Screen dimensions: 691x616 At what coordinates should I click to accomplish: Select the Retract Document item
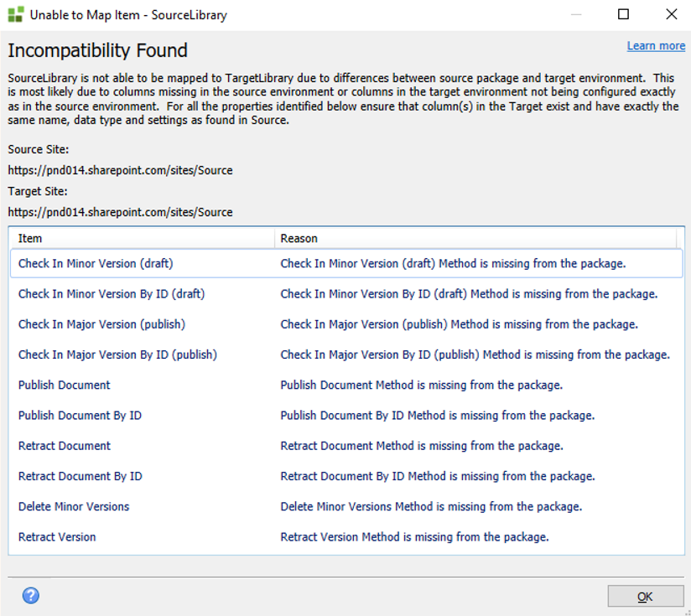click(64, 446)
